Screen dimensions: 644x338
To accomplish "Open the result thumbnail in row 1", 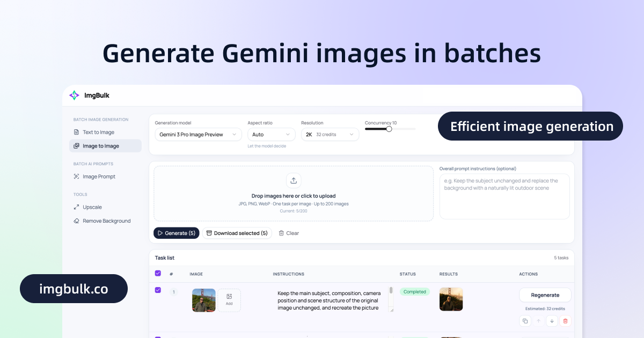I will point(451,299).
